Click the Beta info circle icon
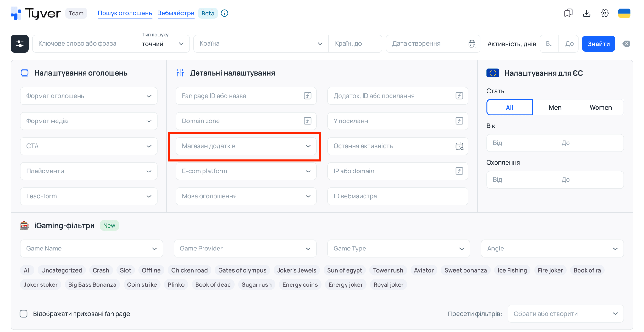 pyautogui.click(x=225, y=13)
